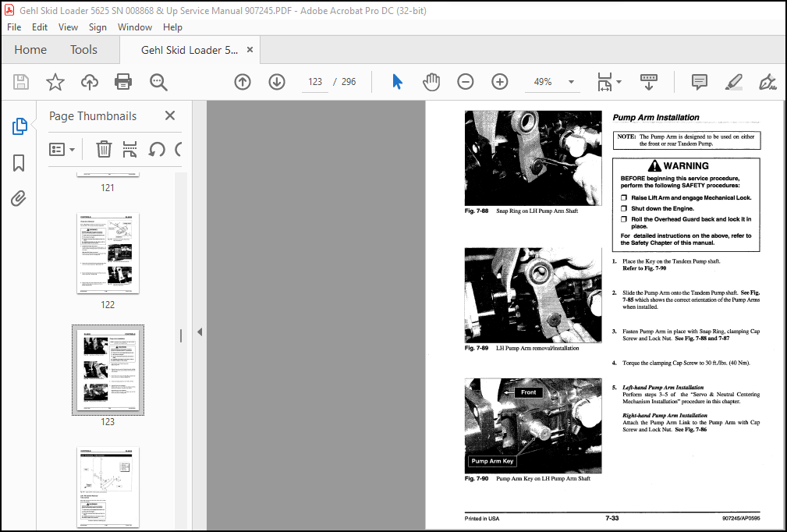The width and height of the screenshot is (787, 532).
Task: Click the Fig. 7-89 caption text
Action: [522, 348]
